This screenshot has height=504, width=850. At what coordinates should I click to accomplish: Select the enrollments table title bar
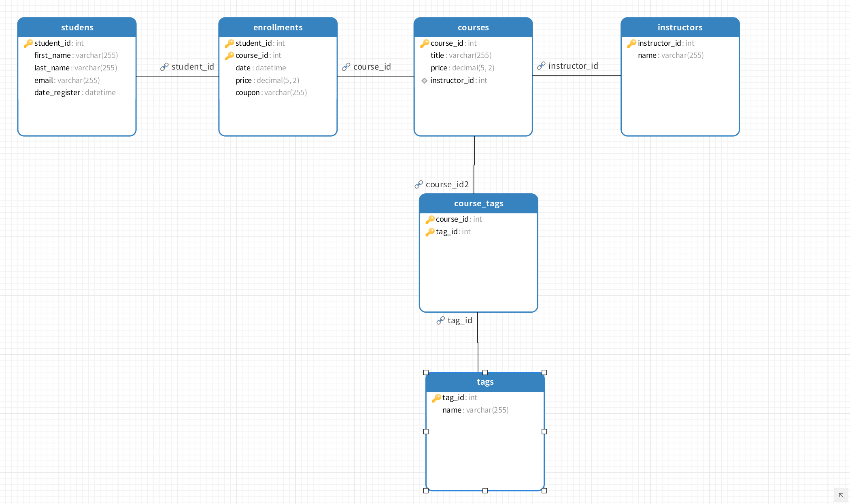tap(278, 28)
